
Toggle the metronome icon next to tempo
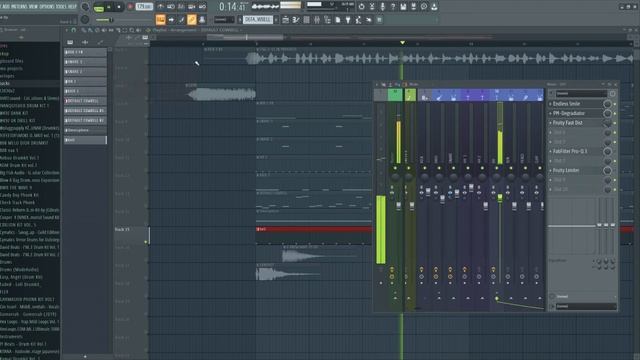point(160,7)
